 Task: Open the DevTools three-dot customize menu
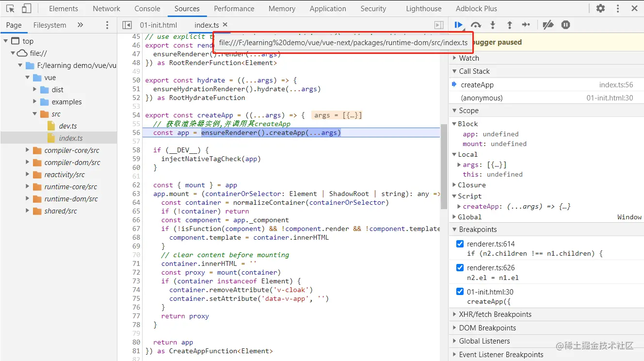tap(618, 8)
